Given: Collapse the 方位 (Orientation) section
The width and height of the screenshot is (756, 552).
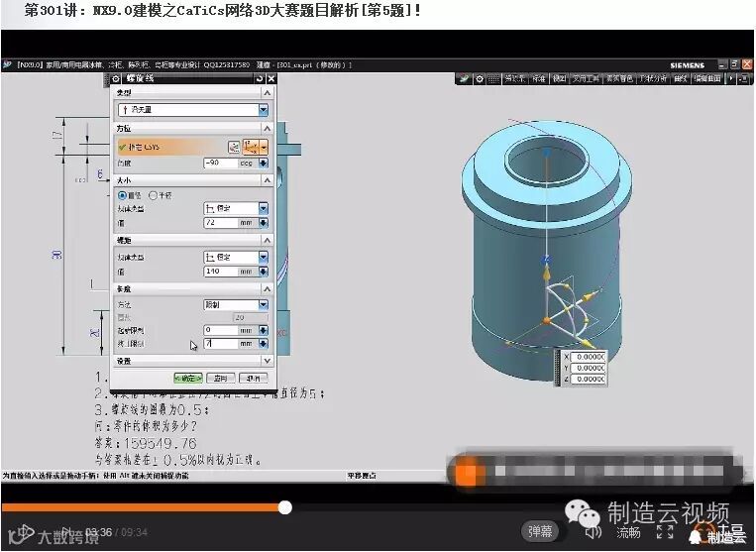Looking at the screenshot, I should click(268, 128).
